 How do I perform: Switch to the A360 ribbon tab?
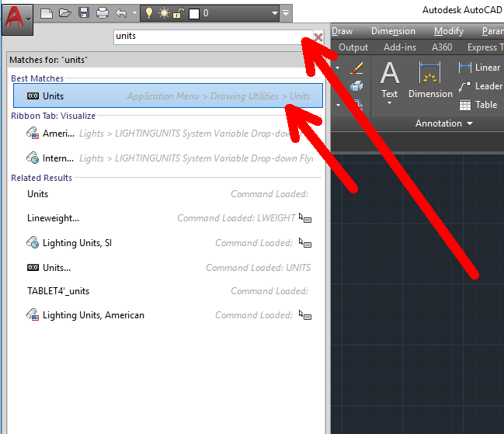coord(442,47)
